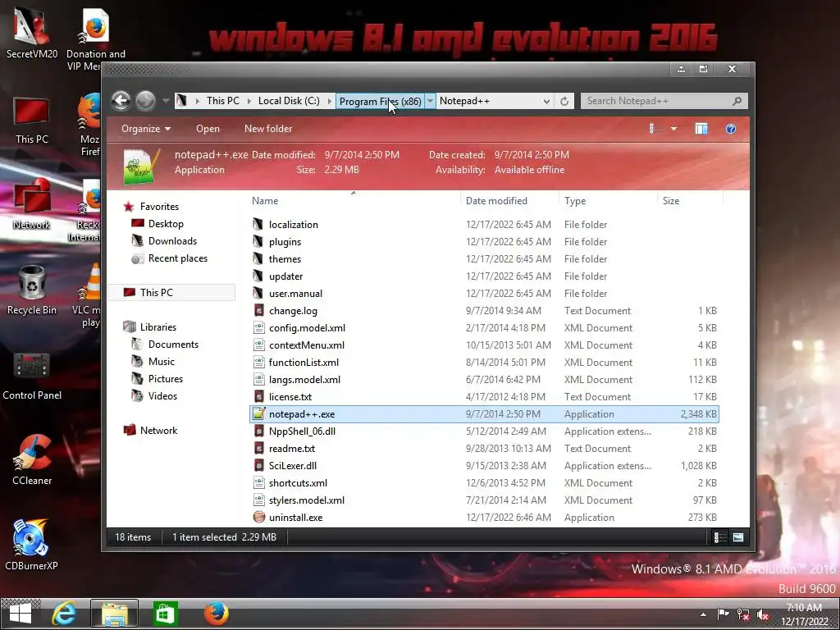Select NppShell_06.dll file
The height and width of the screenshot is (630, 840).
click(302, 431)
